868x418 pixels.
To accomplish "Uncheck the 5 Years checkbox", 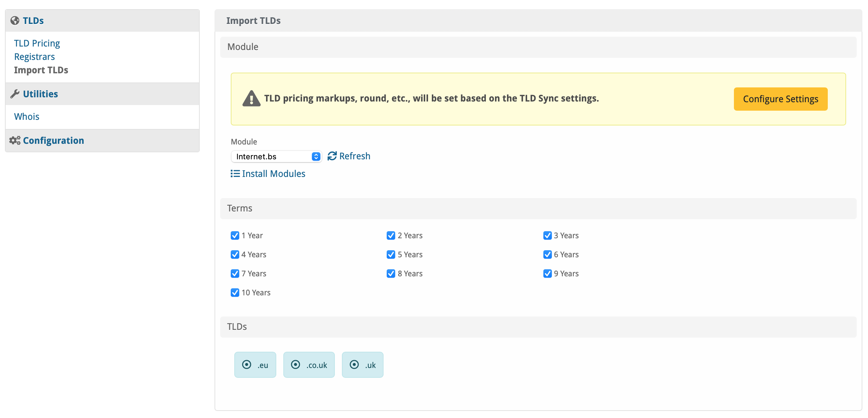I will [391, 254].
